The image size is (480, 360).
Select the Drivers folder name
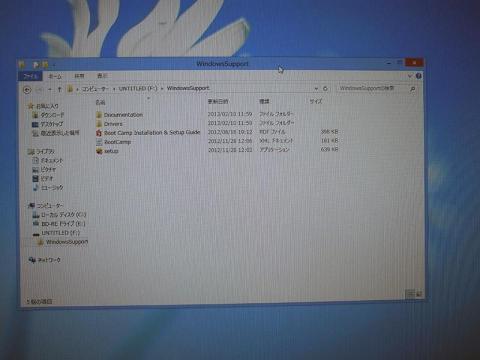coord(113,124)
